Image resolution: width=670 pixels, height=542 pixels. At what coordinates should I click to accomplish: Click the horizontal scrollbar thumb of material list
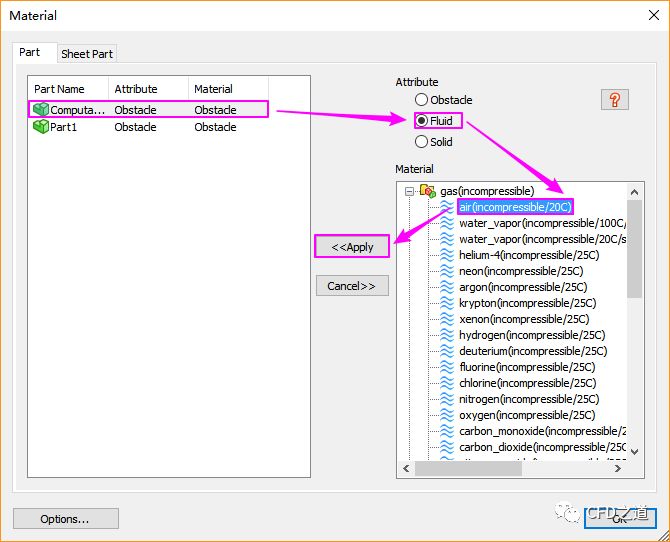[x=468, y=468]
